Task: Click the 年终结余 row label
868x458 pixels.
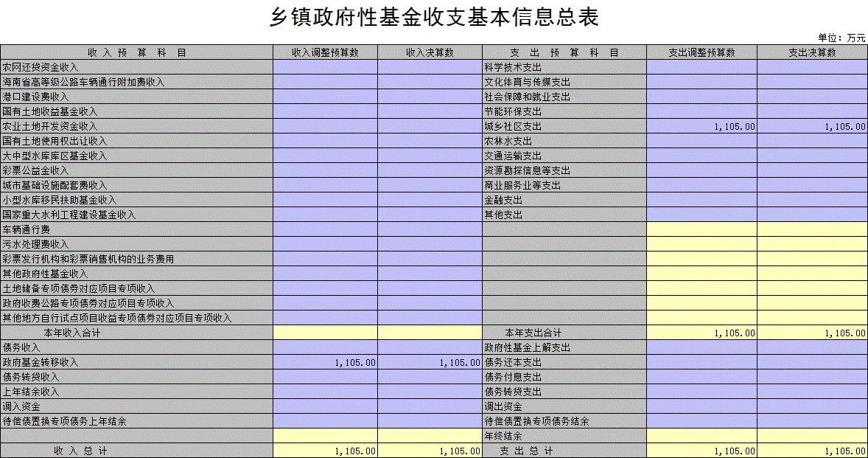Action: coord(503,436)
